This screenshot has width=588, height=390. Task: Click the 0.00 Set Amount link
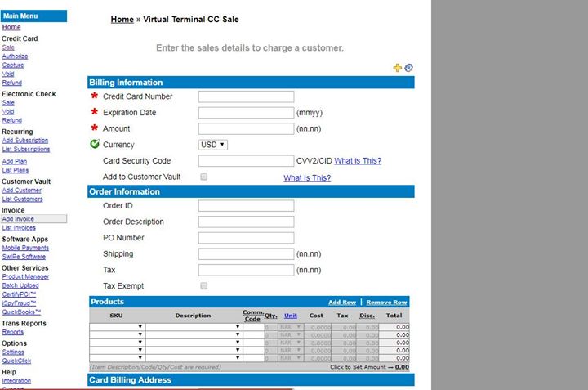pyautogui.click(x=402, y=367)
